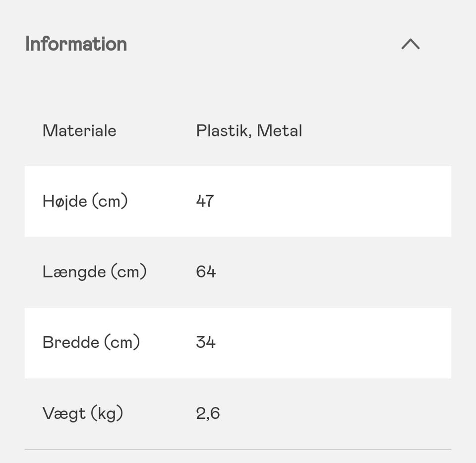Select the length value 64
This screenshot has height=463, width=476.
tap(206, 272)
